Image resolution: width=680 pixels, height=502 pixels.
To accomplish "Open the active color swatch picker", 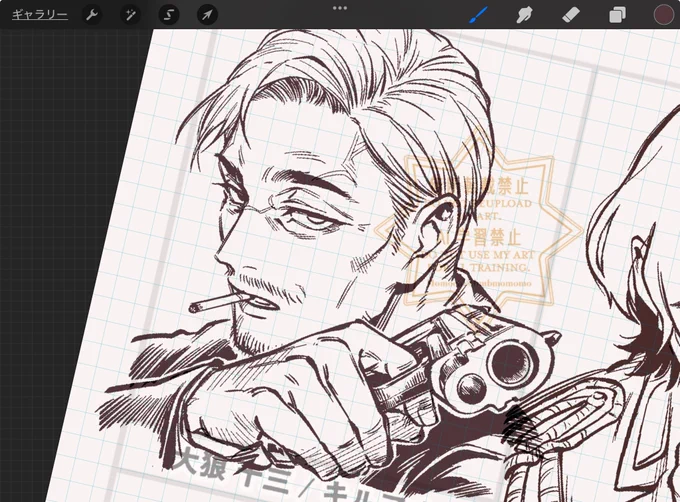I will click(663, 15).
